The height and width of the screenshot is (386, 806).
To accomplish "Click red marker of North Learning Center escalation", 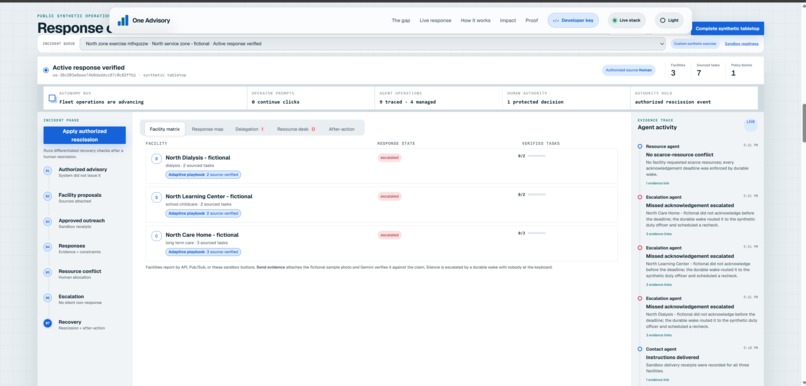I will 640,248.
